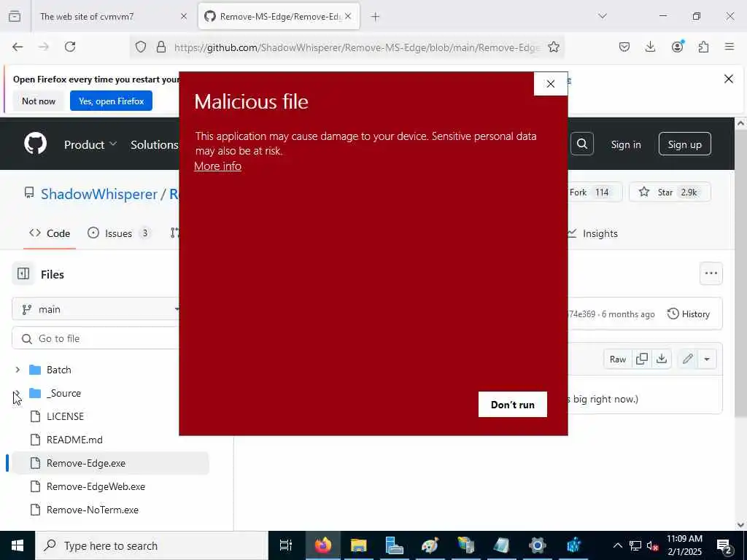Open Firefox View icon in tab bar
Screen dimensions: 747x560
(x=15, y=16)
